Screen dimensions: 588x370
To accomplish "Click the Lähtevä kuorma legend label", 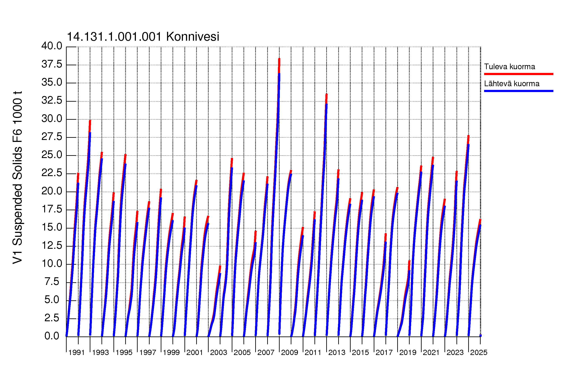I will click(512, 84).
